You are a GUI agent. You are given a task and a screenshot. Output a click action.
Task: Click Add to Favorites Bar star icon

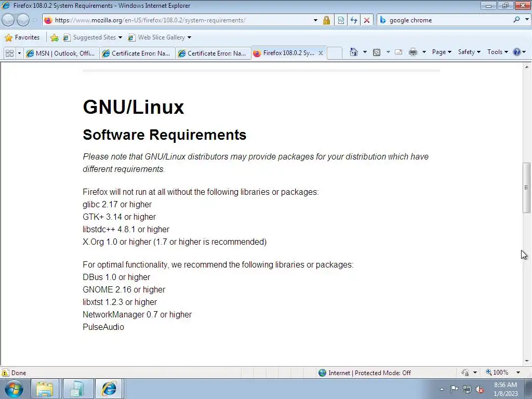point(54,37)
